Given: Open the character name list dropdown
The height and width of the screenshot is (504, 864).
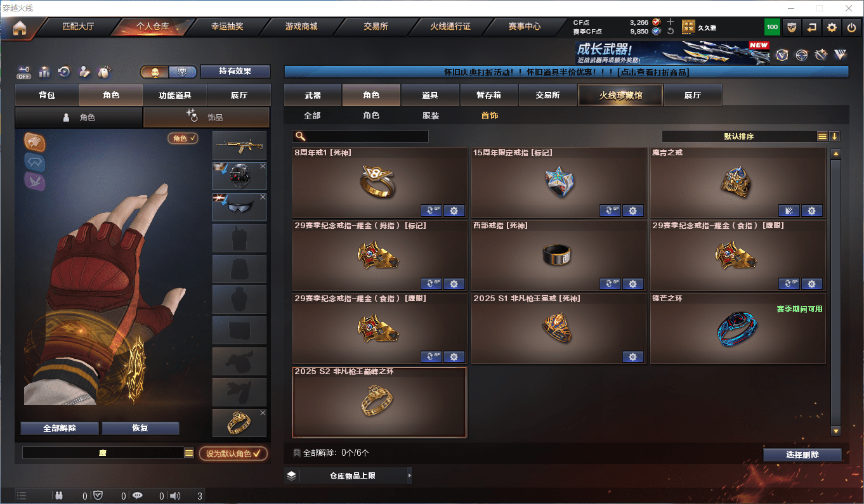Looking at the screenshot, I should click(x=189, y=453).
